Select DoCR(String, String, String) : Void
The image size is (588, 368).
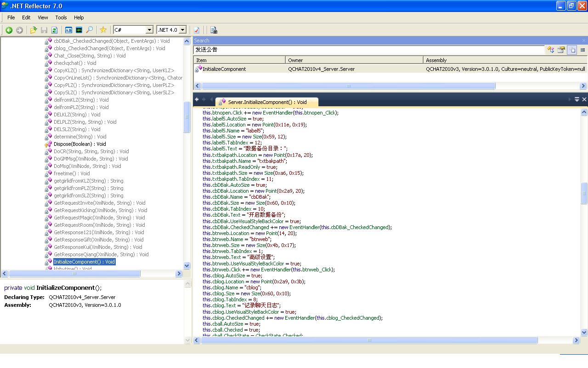[91, 151]
